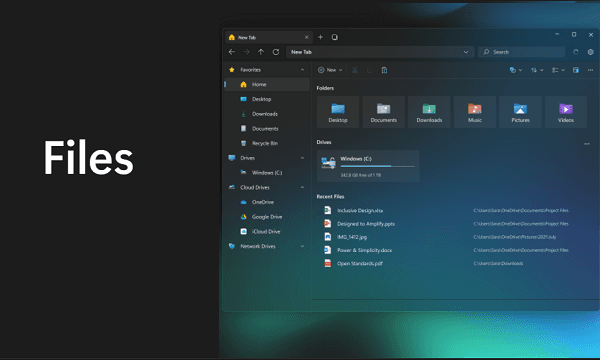Close the New Tab tab

pyautogui.click(x=307, y=37)
